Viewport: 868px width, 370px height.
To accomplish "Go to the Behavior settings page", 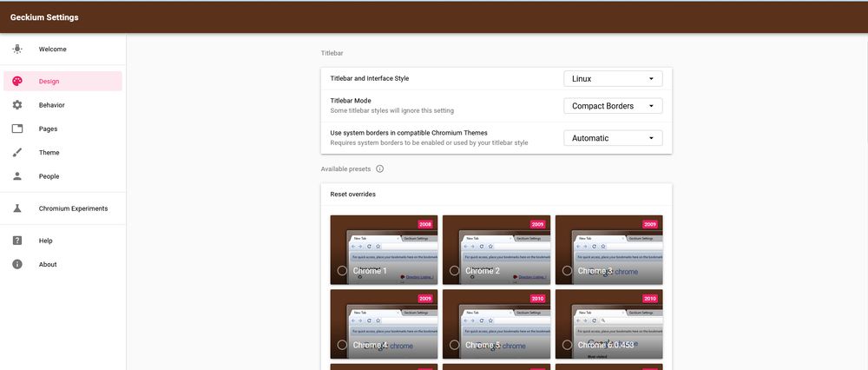I will pos(63,105).
